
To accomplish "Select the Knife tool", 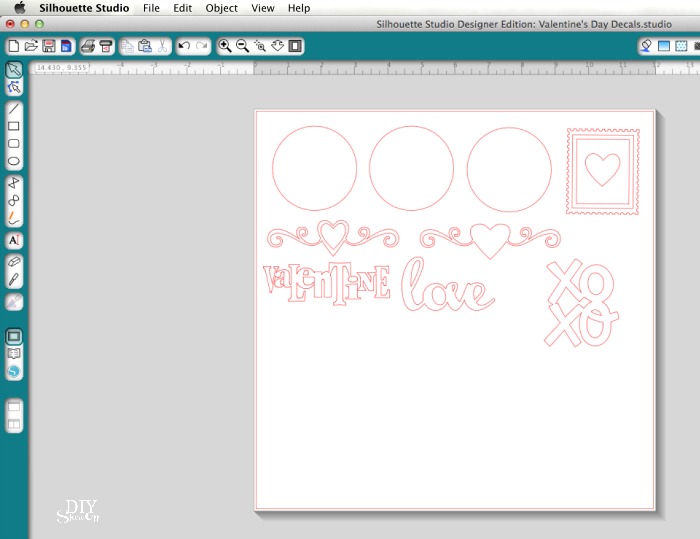I will pyautogui.click(x=14, y=280).
